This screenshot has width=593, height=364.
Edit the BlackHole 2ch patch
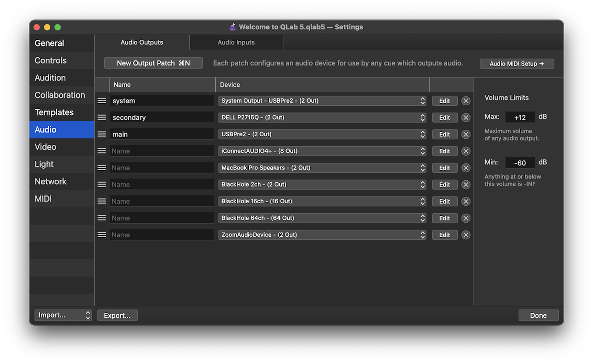[x=445, y=184]
